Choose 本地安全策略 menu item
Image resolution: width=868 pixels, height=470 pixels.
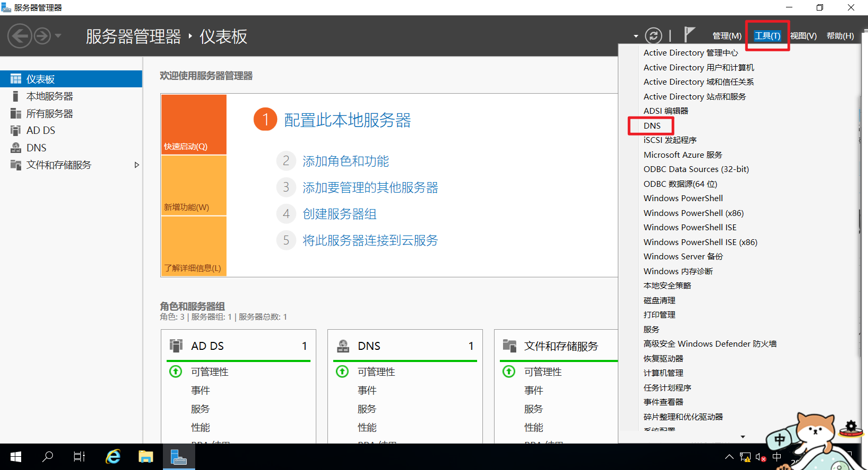tap(668, 286)
